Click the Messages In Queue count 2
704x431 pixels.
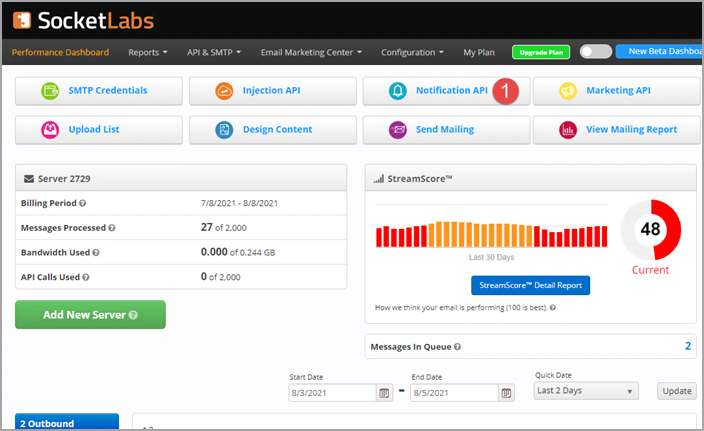pyautogui.click(x=688, y=346)
